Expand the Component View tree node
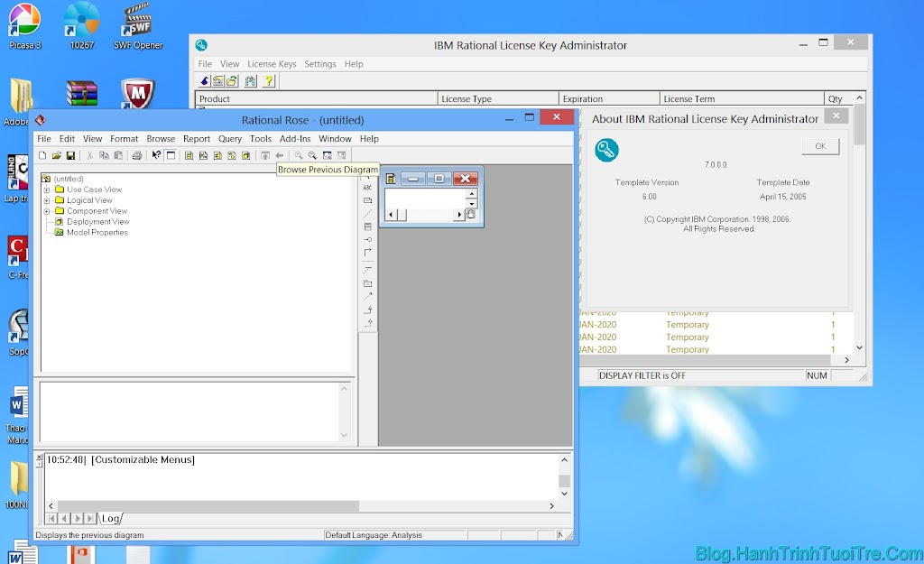924x564 pixels. [47, 211]
